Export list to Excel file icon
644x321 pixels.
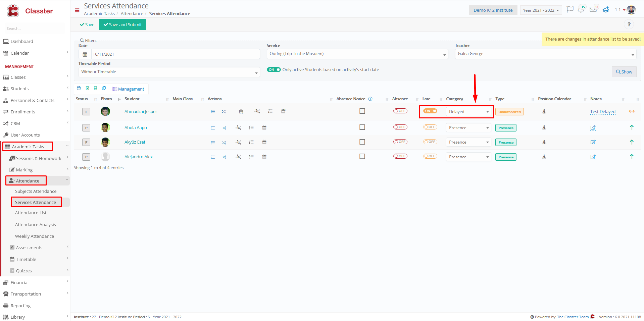click(87, 88)
